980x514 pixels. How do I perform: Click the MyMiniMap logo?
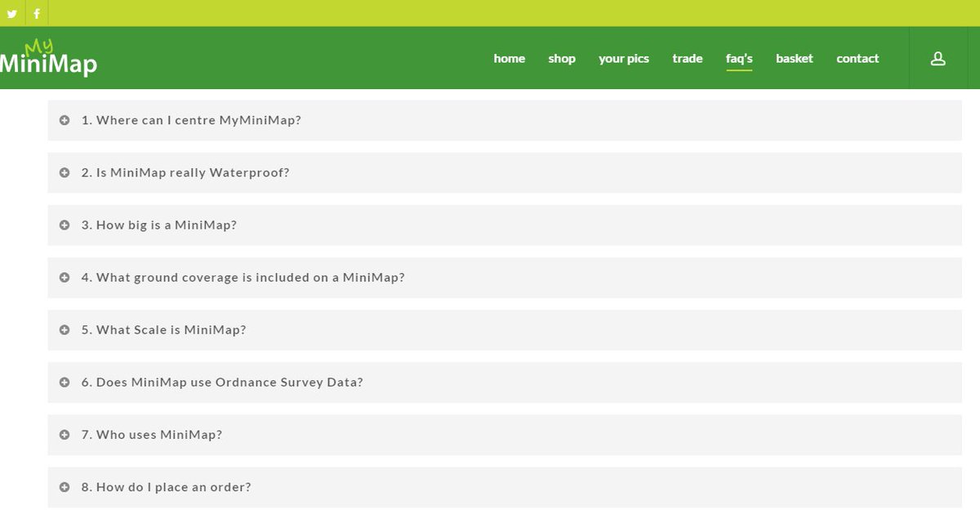pos(49,58)
